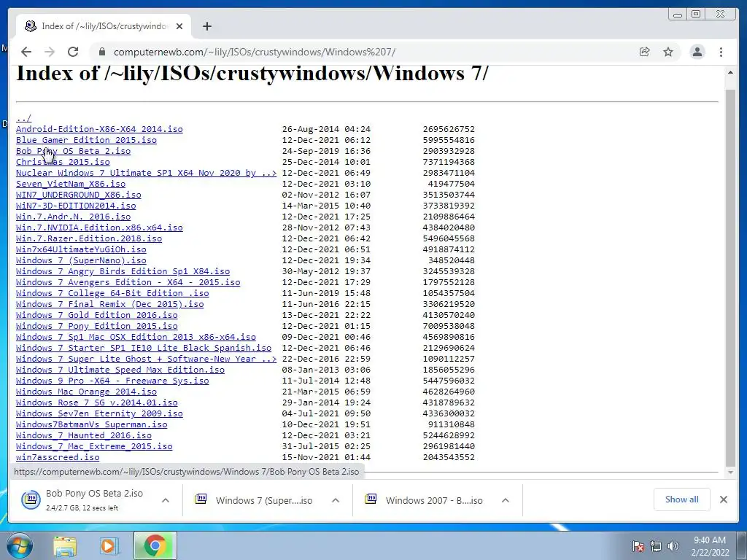
Task: Click Windows 9 Pro -X64 Freeware Sys.iso
Action: click(x=112, y=381)
